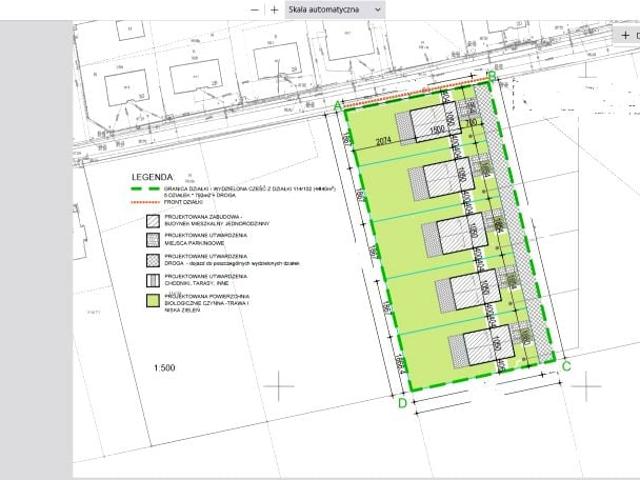This screenshot has width=640, height=480.
Task: Click the 1:500 scale label
Action: [x=164, y=368]
